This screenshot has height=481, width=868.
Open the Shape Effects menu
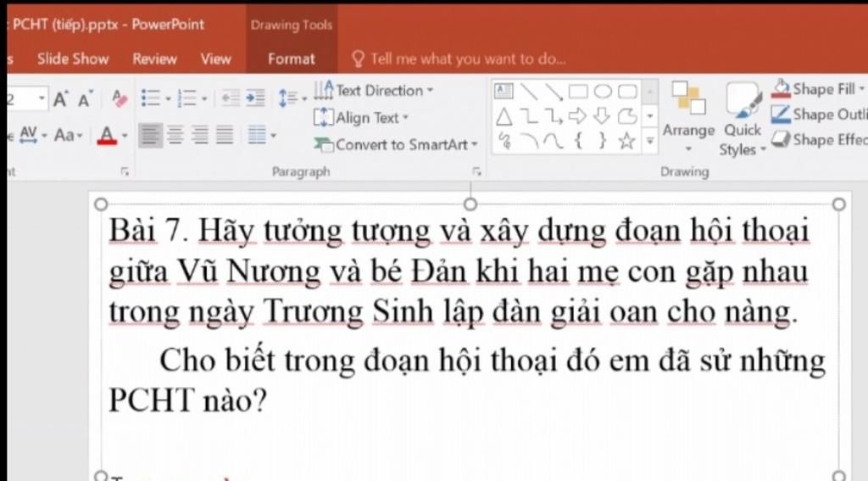[x=819, y=140]
